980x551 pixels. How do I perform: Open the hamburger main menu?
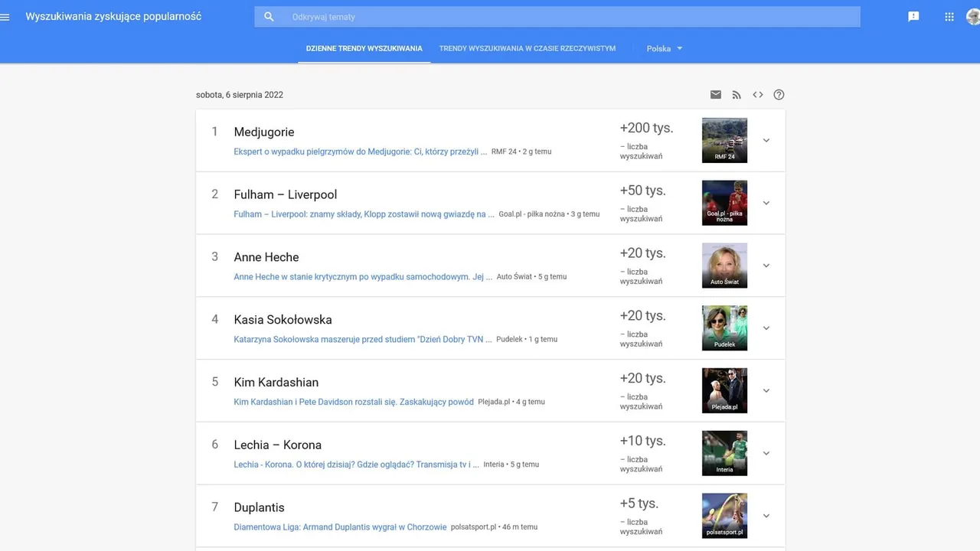point(5,17)
